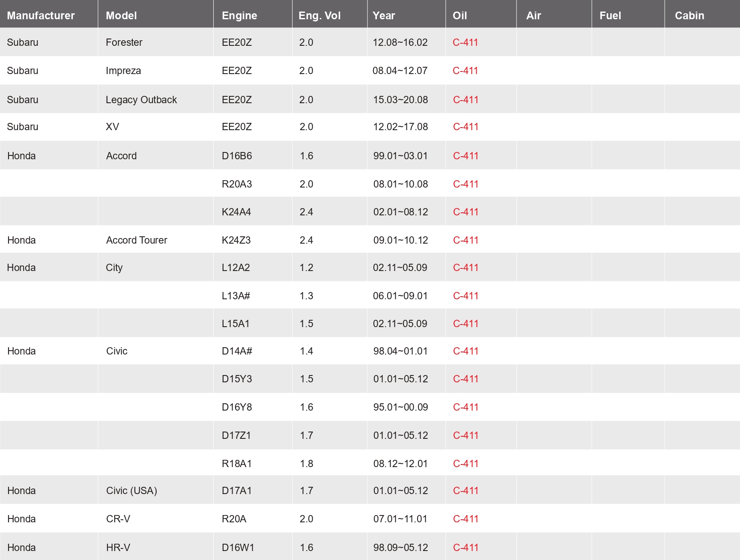Open the C-411 link for Honda HR-V
This screenshot has height=560, width=740.
[465, 548]
